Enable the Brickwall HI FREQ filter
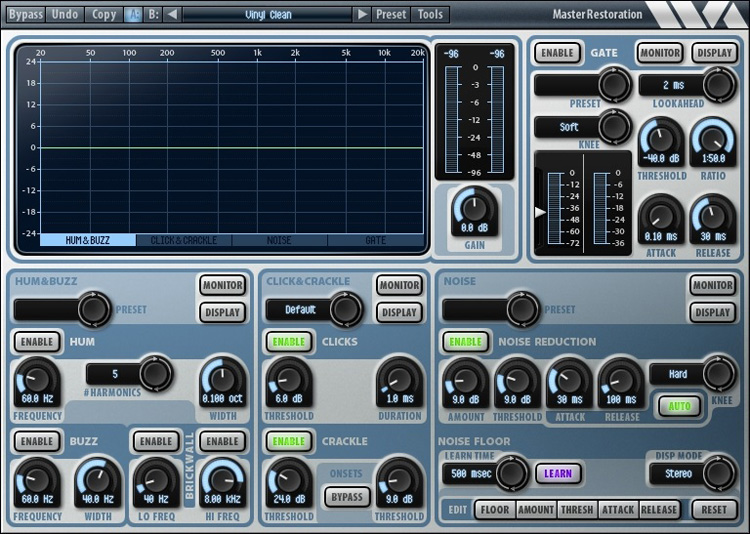This screenshot has height=534, width=750. [x=222, y=441]
